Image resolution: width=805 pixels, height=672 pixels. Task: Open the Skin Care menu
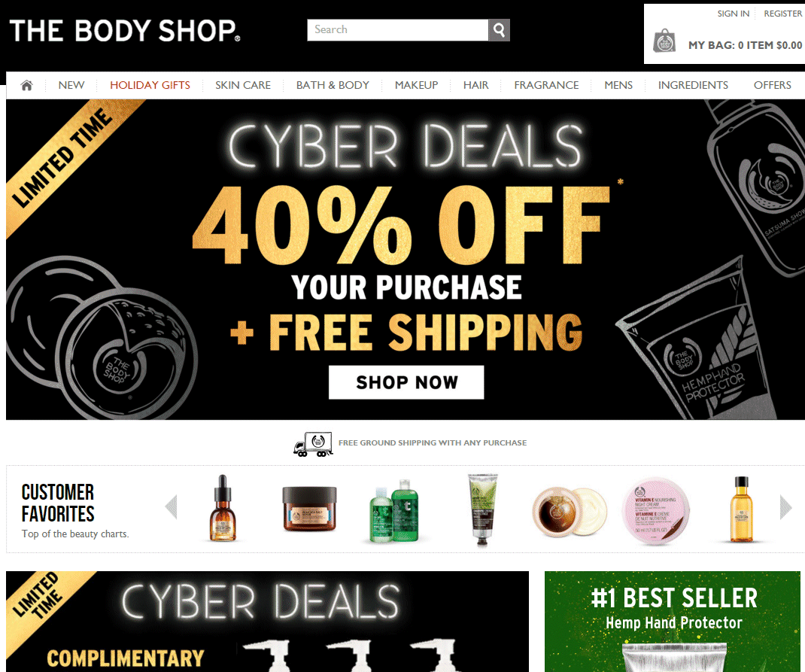243,85
